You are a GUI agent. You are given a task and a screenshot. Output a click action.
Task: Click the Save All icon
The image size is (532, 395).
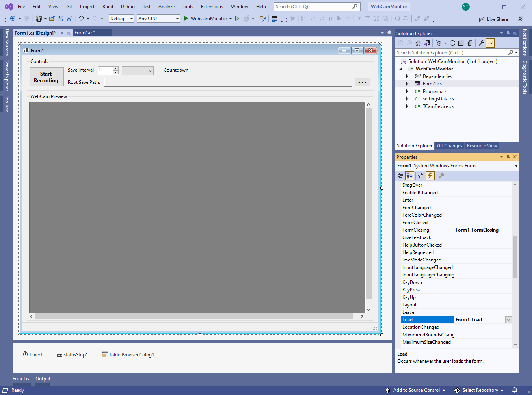[69, 19]
